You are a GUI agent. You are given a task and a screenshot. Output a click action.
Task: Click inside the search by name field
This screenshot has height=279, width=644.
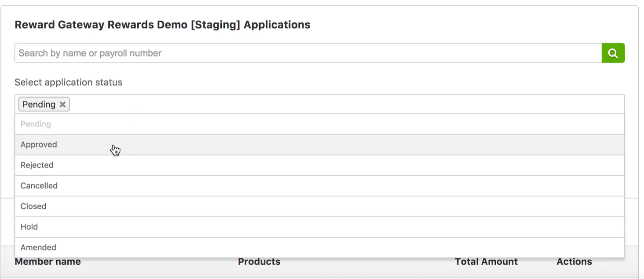(x=176, y=53)
